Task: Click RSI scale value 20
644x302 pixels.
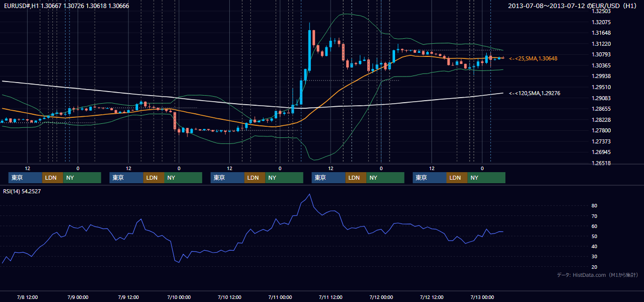Action: coord(595,267)
